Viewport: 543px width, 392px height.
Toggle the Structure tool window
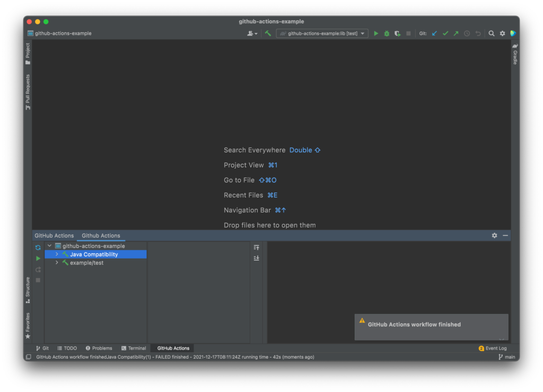28,290
